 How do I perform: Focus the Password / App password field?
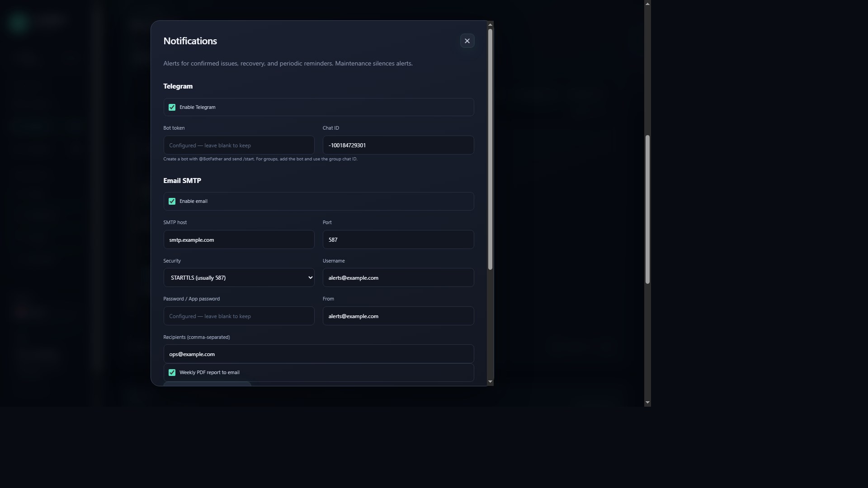(239, 316)
